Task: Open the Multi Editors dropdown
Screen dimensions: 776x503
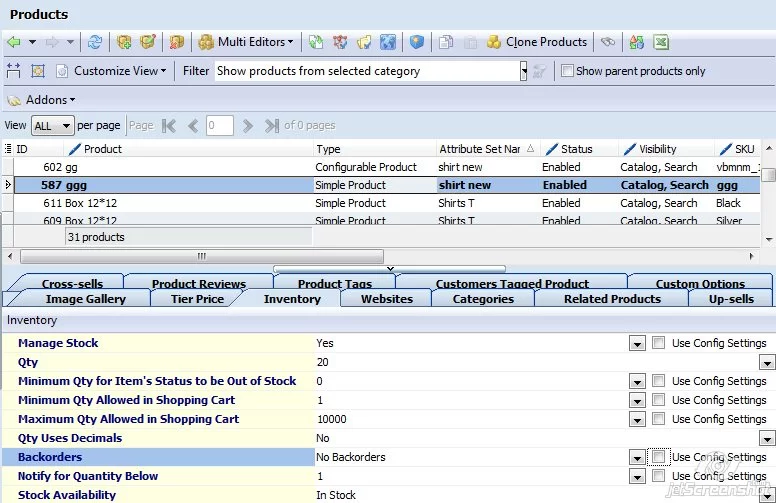Action: pos(291,43)
